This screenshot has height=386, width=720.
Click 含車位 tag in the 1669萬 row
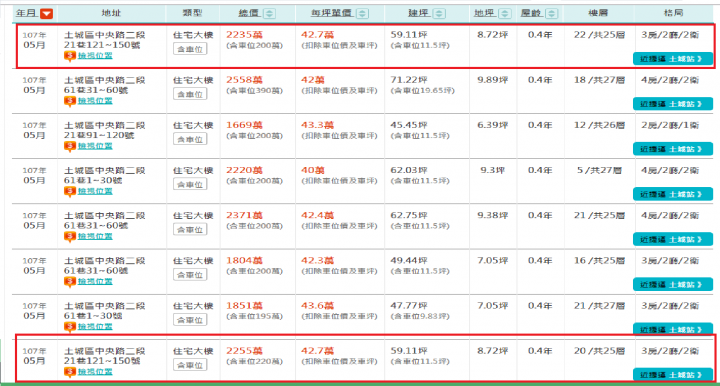[190, 139]
